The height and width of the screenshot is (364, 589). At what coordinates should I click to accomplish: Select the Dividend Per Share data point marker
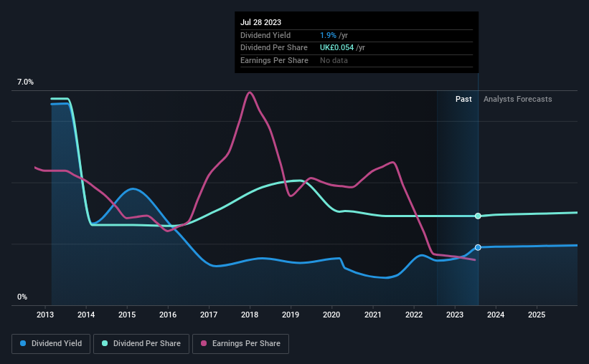(x=478, y=216)
